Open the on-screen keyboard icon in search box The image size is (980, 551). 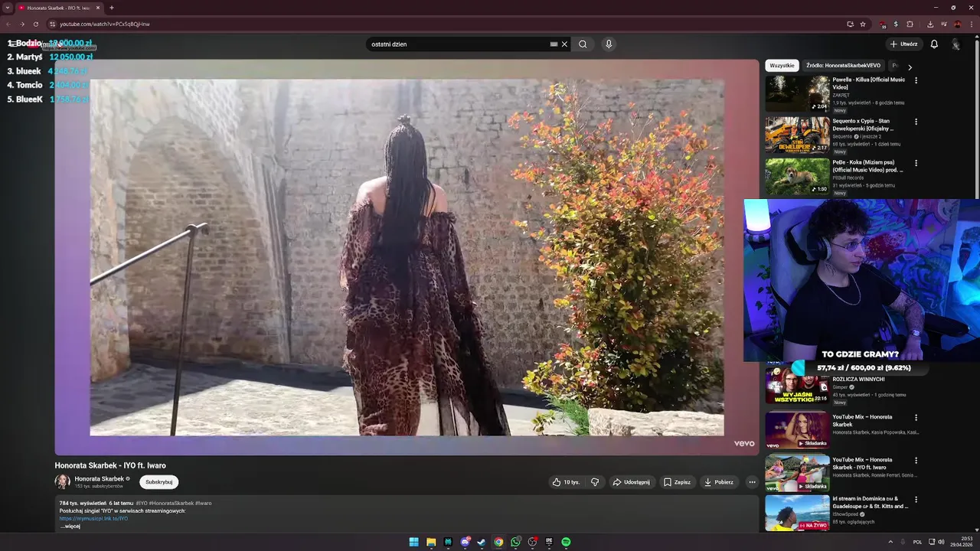coord(554,44)
